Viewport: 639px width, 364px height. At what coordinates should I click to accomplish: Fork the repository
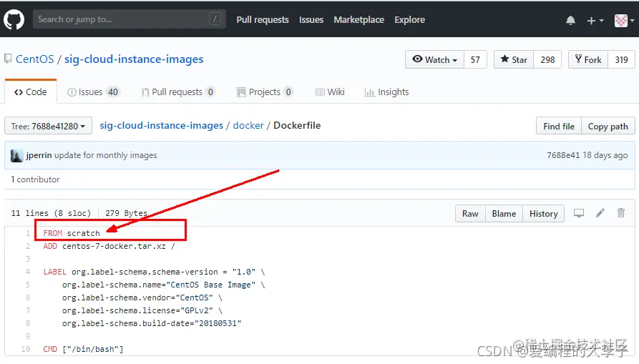[588, 59]
